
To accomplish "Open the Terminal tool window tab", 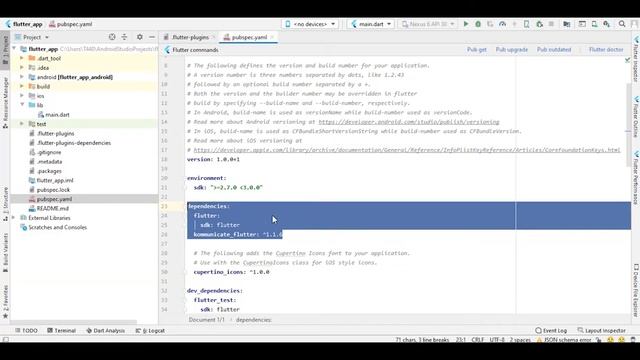I will point(61,331).
